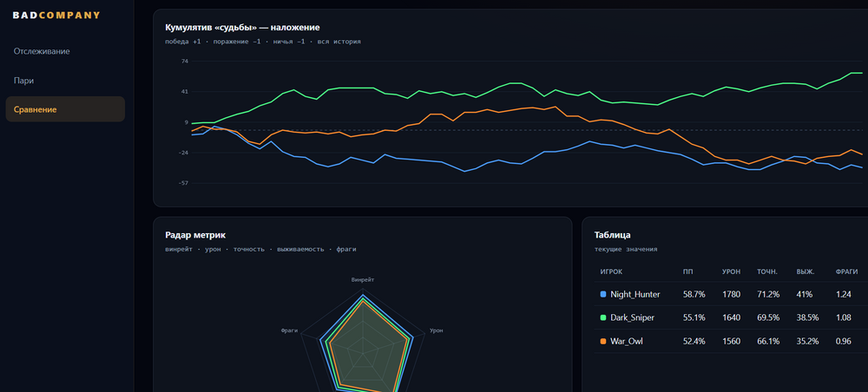Click the orange swatch next to War_Owl
This screenshot has height=392, width=868.
(603, 342)
